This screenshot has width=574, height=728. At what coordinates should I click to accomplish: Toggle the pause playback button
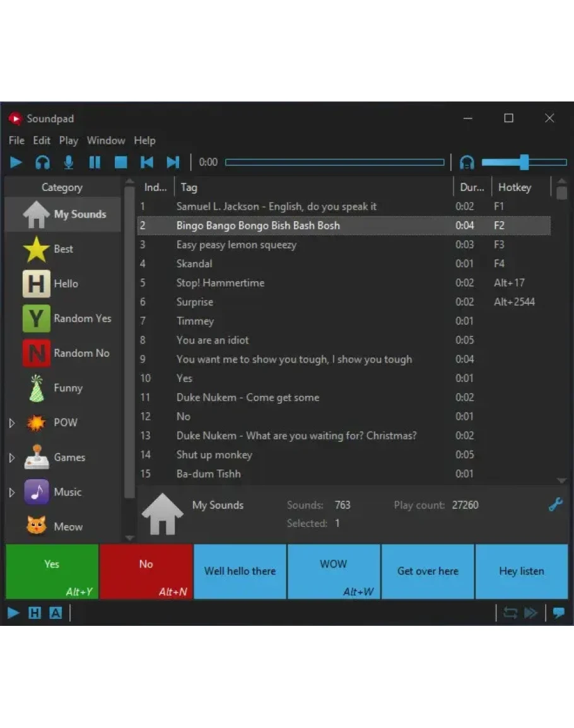point(95,163)
